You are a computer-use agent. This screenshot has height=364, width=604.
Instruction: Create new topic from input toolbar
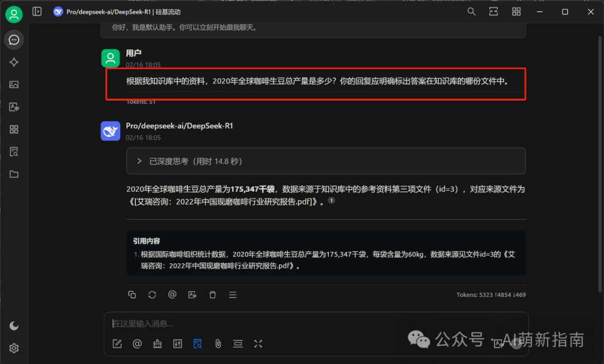pyautogui.click(x=117, y=343)
